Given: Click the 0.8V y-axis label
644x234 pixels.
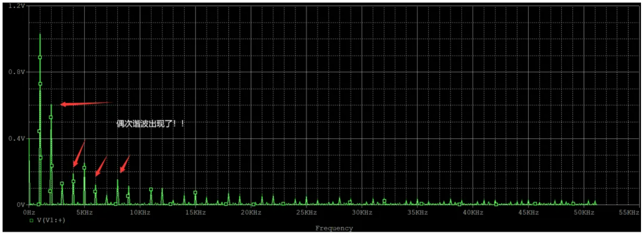Looking at the screenshot, I should [x=17, y=72].
